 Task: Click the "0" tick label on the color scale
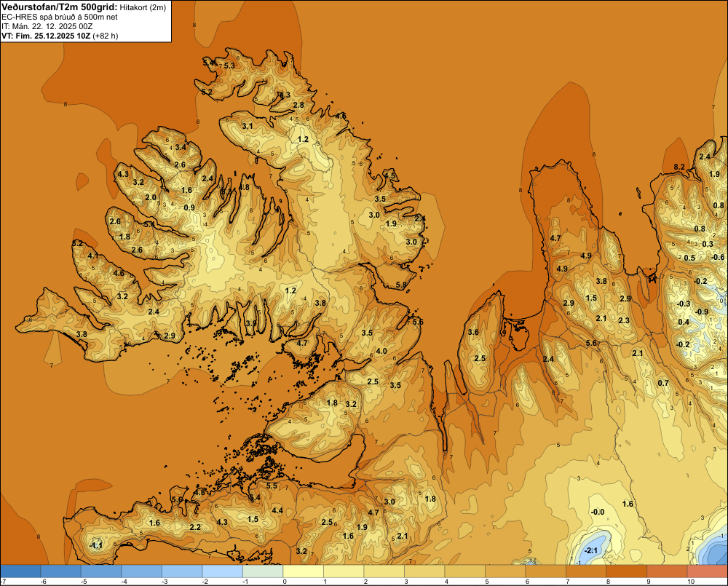(285, 582)
